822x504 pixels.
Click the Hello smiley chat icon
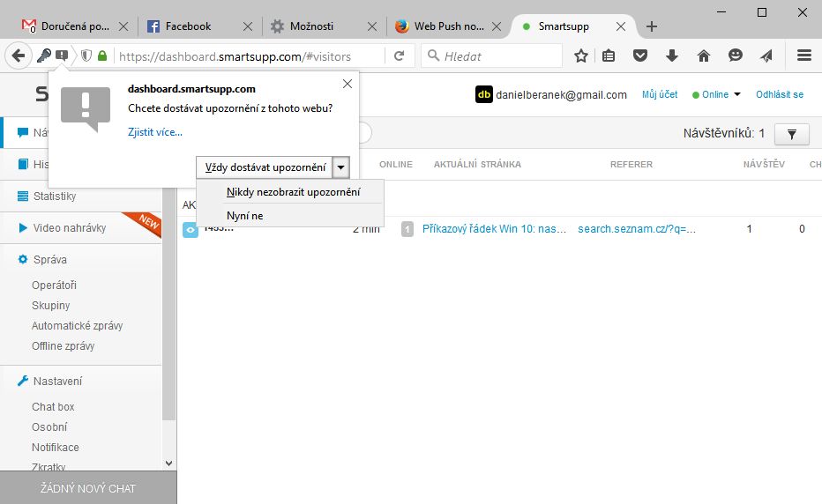735,55
